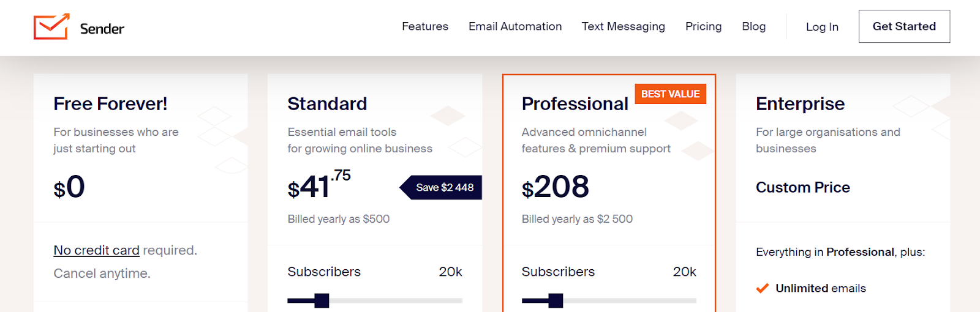980x312 pixels.
Task: Open the Features menu item
Action: [425, 26]
